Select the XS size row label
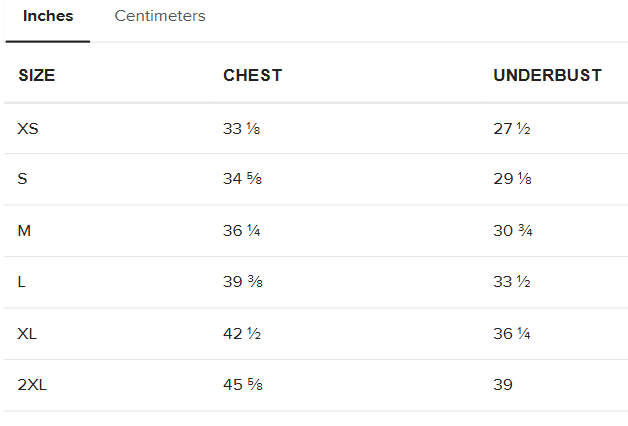Image resolution: width=628 pixels, height=426 pixels. point(28,129)
